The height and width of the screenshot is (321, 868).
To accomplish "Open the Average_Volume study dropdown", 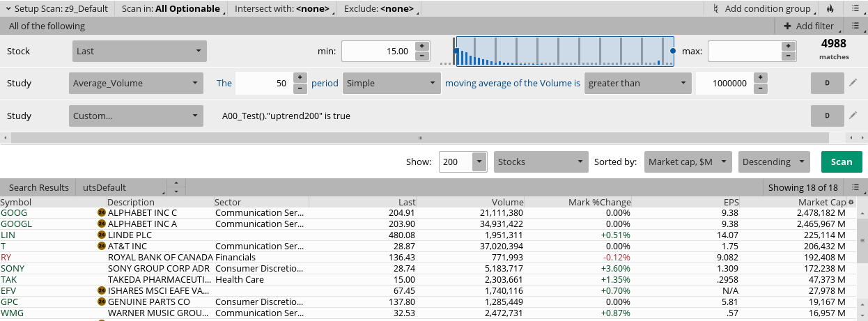I will tap(136, 83).
